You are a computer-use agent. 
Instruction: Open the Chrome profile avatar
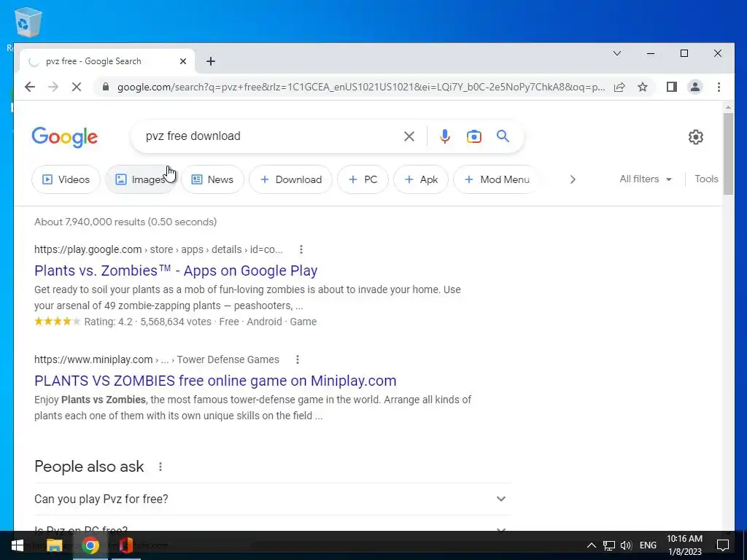tap(695, 87)
